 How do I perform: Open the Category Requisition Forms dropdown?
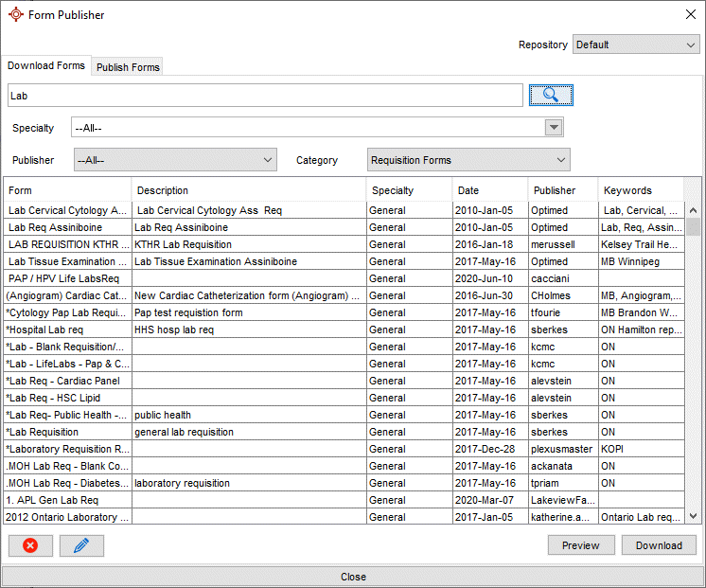pyautogui.click(x=468, y=160)
